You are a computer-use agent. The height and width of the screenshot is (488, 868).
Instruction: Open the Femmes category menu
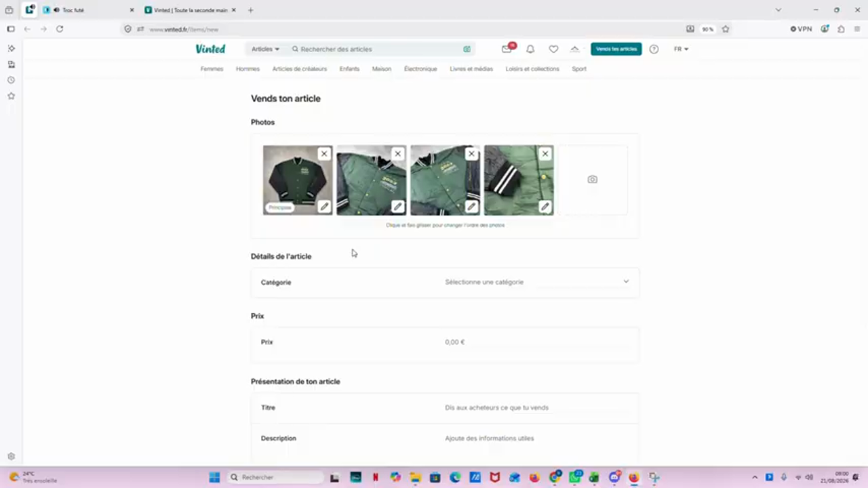tap(212, 69)
